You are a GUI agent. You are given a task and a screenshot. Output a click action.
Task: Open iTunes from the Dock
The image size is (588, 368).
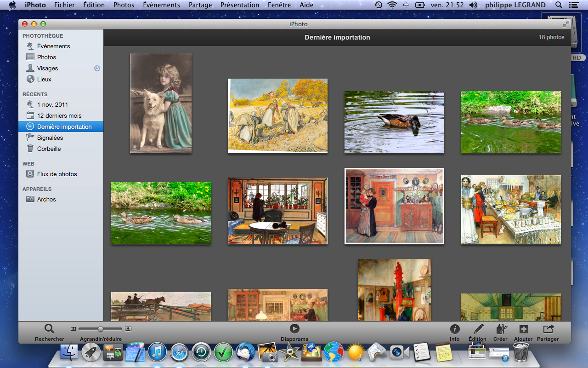click(157, 352)
